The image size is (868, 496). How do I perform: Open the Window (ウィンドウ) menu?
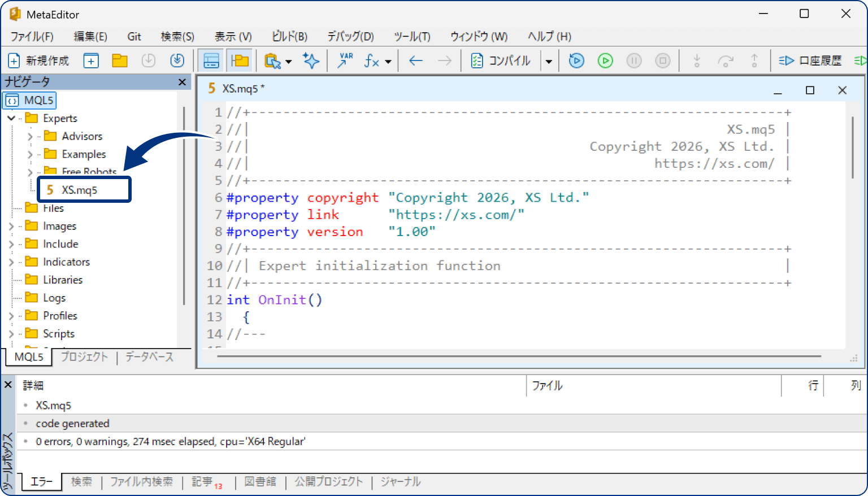479,36
